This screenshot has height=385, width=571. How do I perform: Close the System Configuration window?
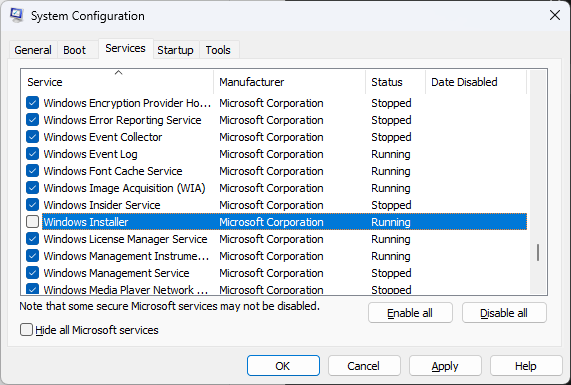pos(555,15)
